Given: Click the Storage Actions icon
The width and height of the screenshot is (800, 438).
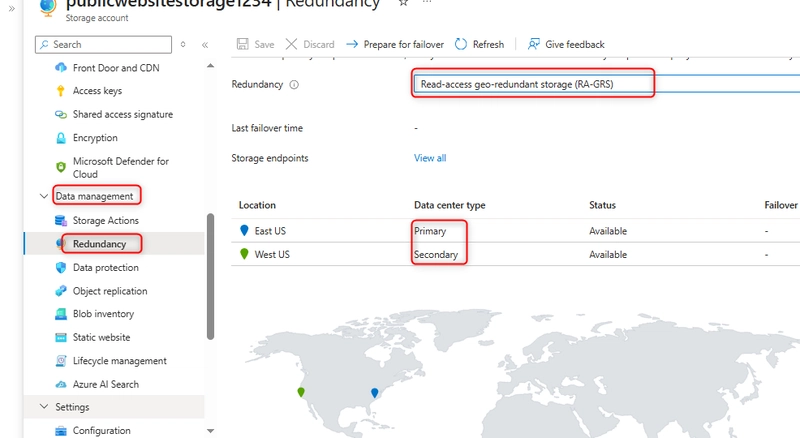Looking at the screenshot, I should (61, 221).
